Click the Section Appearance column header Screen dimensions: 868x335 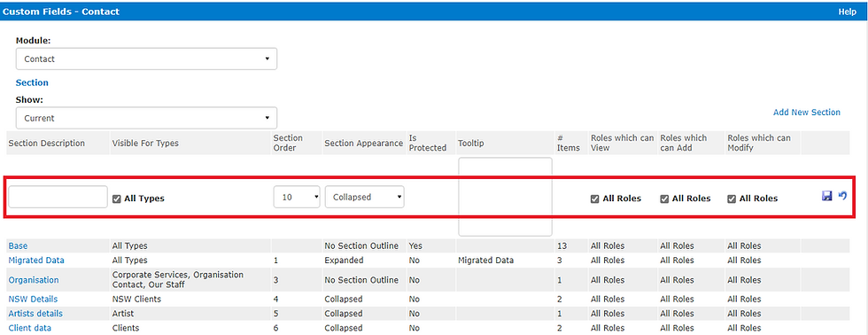[364, 143]
